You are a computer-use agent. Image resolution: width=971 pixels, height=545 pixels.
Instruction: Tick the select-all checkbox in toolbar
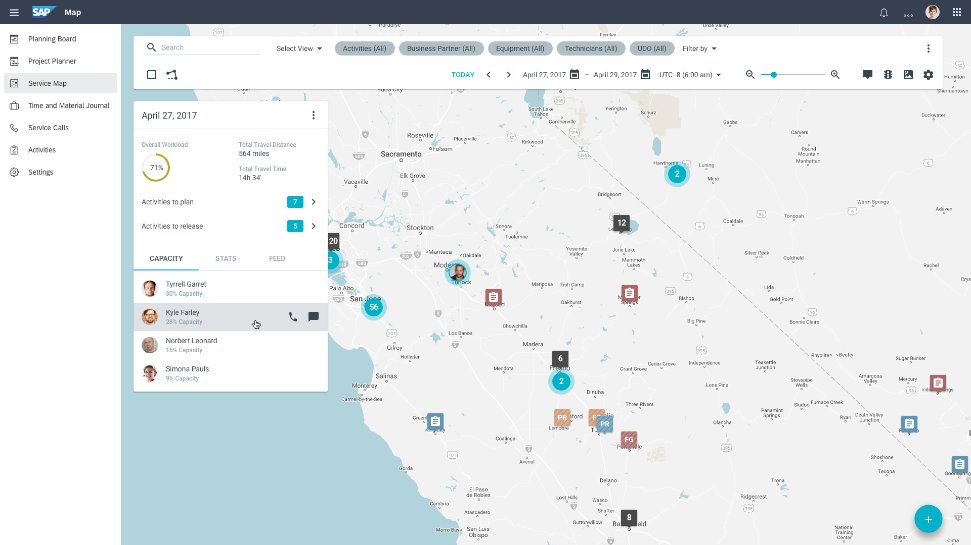coord(152,75)
